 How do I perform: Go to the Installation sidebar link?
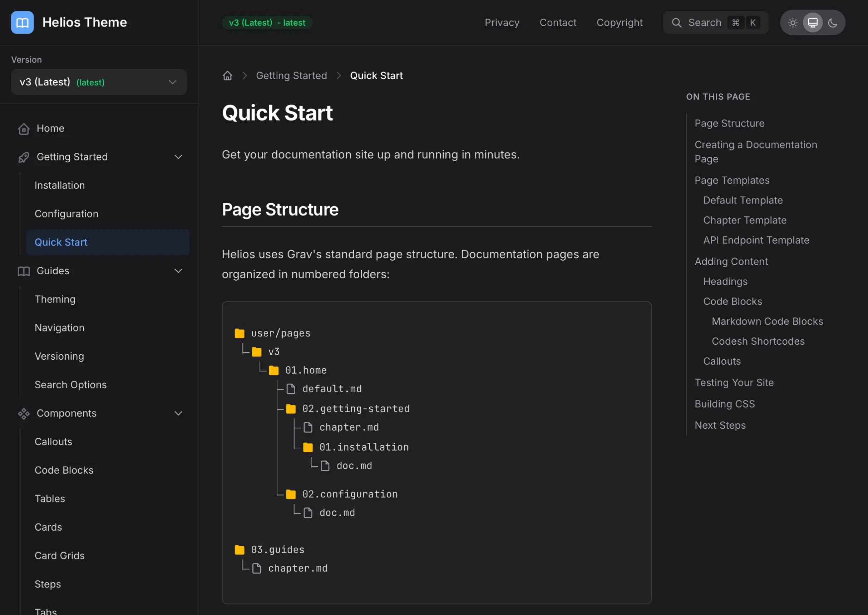(x=59, y=186)
